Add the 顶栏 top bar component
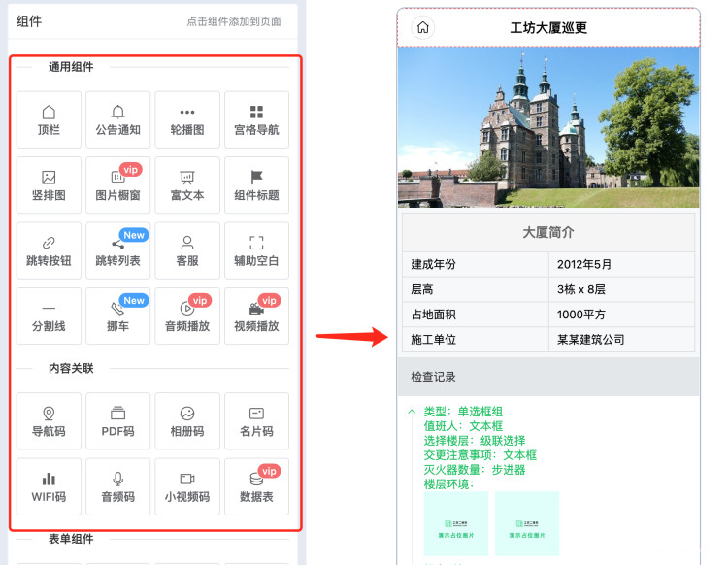The height and width of the screenshot is (565, 728). coord(49,119)
